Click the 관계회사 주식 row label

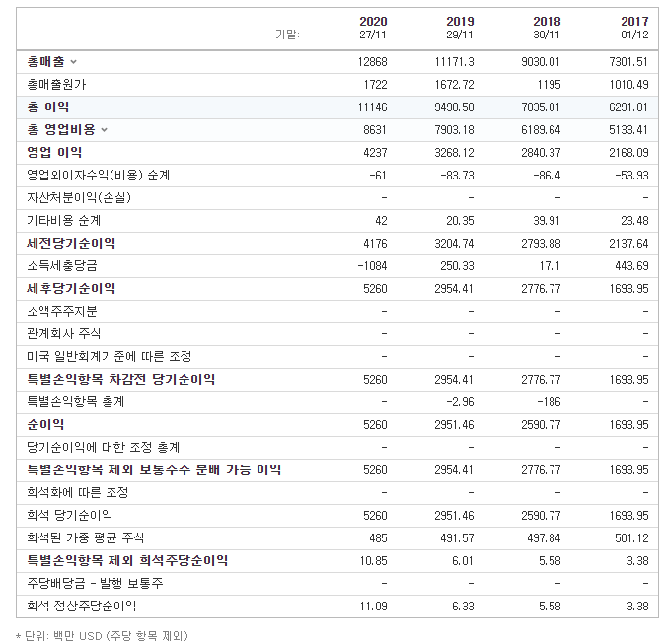point(63,333)
